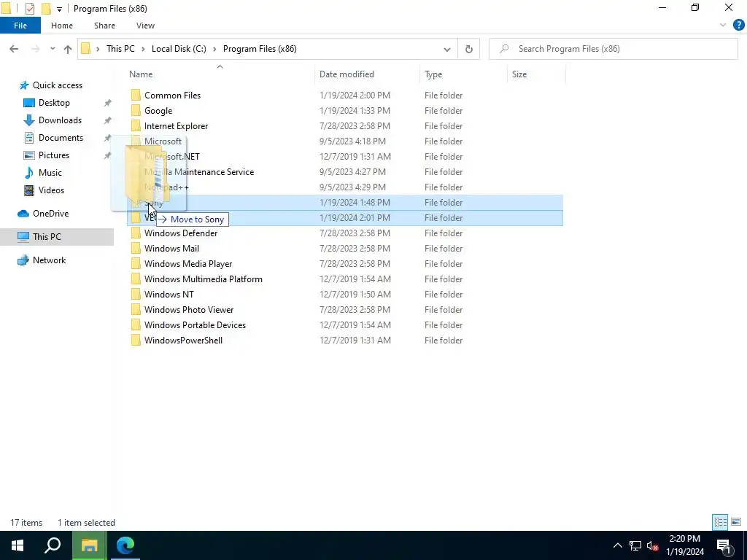
Task: Select This PC in the navigation pane
Action: point(47,237)
